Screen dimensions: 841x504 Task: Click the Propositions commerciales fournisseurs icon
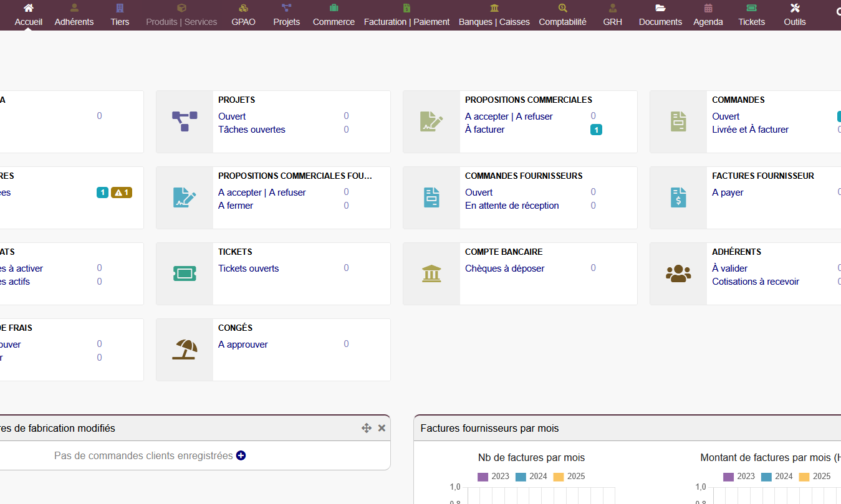[x=185, y=197]
